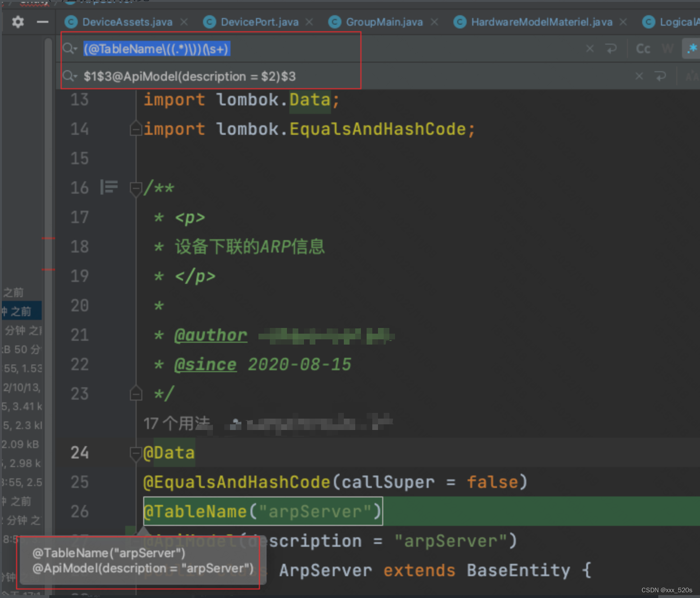Viewport: 700px width, 598px height.
Task: Select the highlighted history row in the left panel
Action: pyautogui.click(x=22, y=311)
